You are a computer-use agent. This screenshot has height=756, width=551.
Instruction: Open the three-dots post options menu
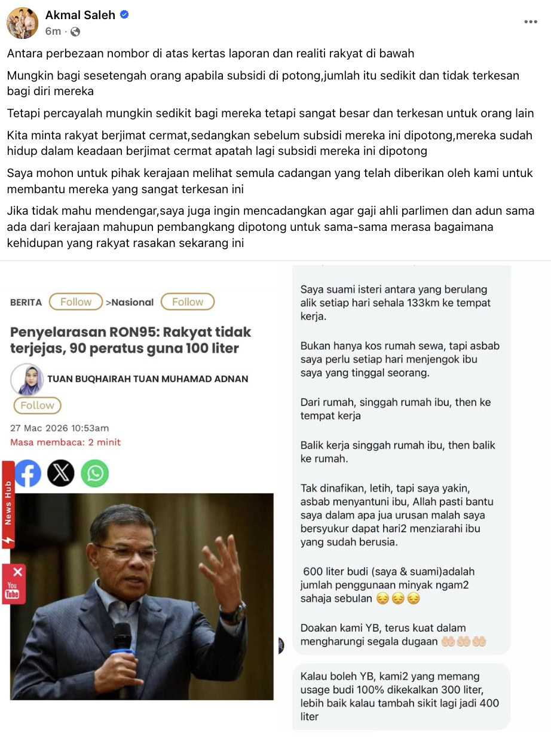(x=530, y=22)
